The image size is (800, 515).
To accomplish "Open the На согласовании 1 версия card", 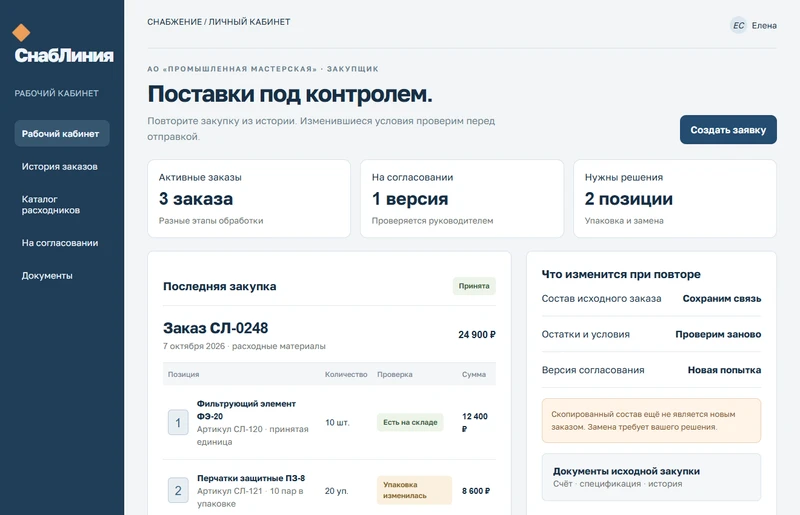I will pyautogui.click(x=462, y=199).
